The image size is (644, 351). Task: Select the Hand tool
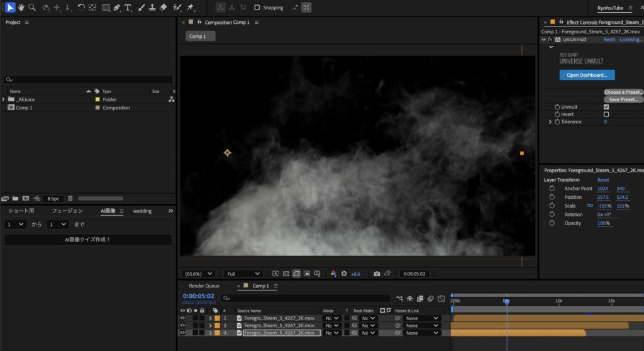pyautogui.click(x=21, y=8)
